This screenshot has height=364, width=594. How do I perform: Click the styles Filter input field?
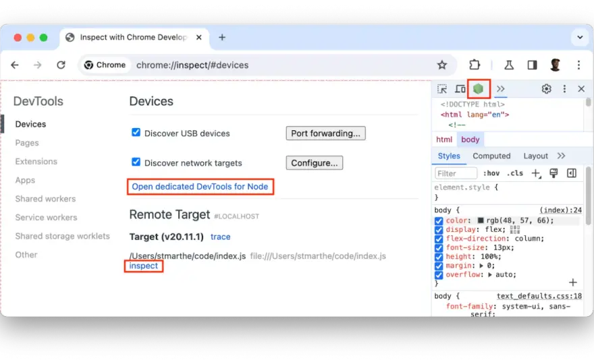click(x=456, y=173)
